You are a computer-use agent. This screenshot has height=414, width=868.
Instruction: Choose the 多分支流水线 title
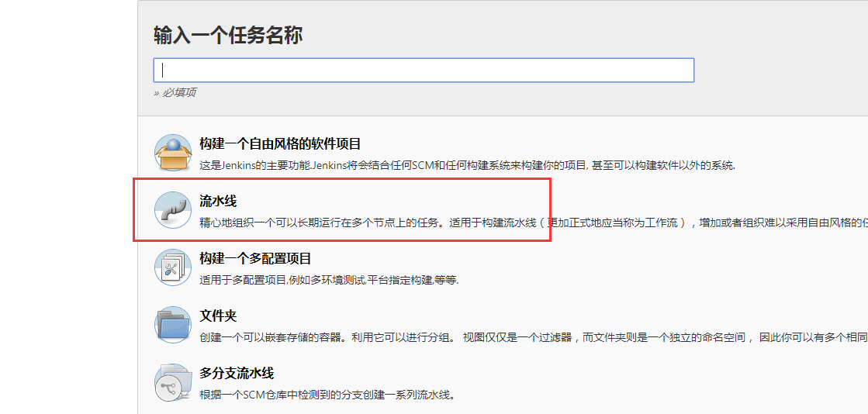[237, 373]
